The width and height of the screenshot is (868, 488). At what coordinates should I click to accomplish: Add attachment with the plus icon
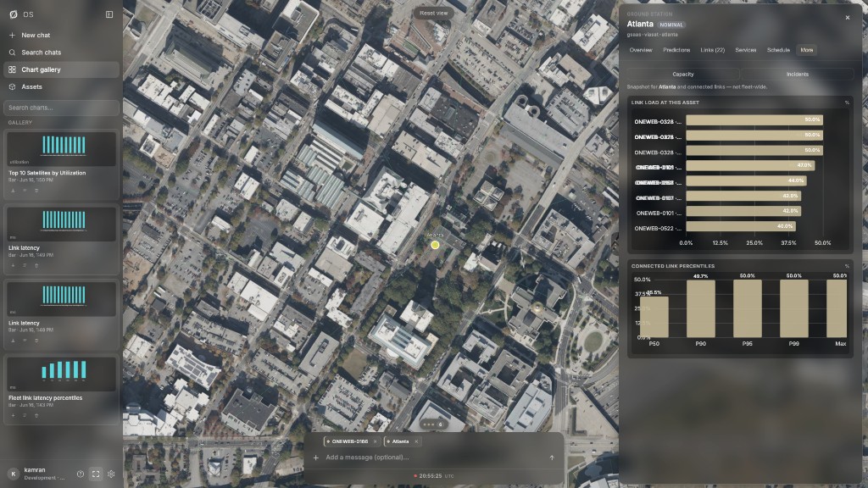[315, 457]
